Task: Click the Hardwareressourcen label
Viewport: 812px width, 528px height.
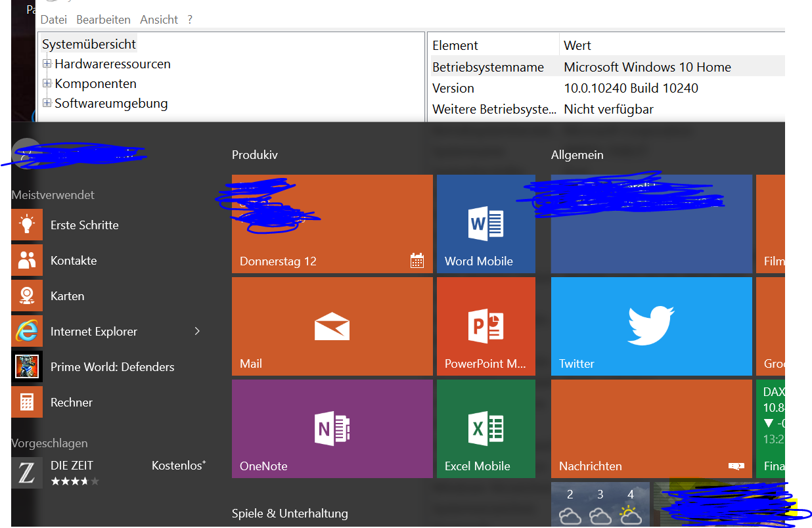Action: tap(112, 64)
